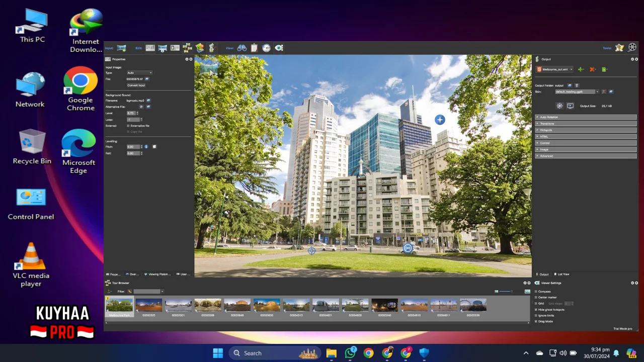Switch to the Overview tab
Viewport: 644px width, 362px height.
132,275
